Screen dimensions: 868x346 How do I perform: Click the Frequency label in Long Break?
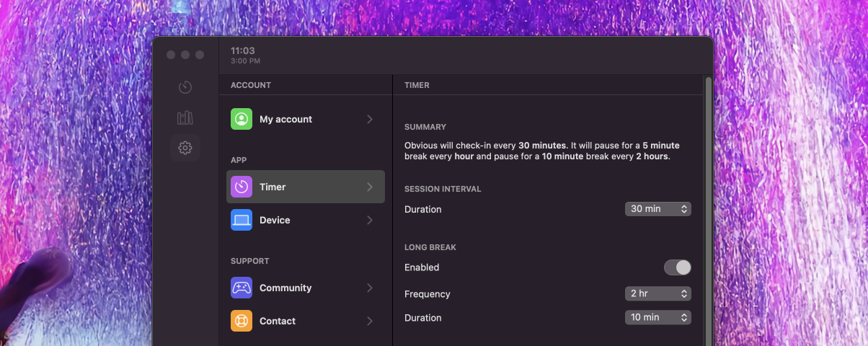[x=428, y=294]
